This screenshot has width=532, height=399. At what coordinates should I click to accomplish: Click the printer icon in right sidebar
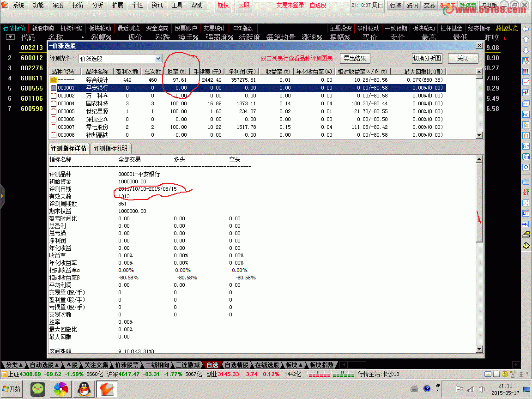(x=526, y=235)
